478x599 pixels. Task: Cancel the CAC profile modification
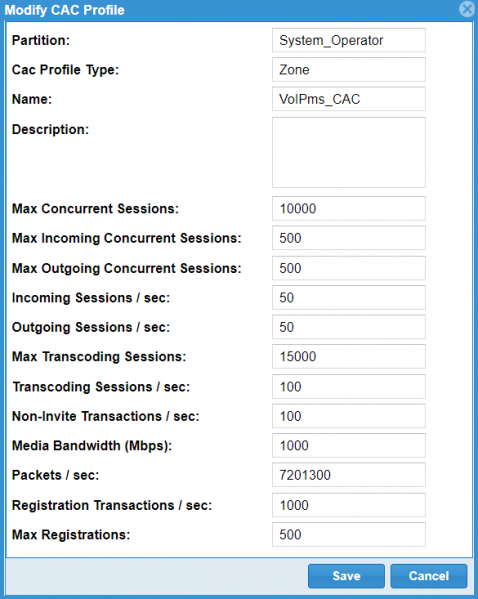point(429,576)
